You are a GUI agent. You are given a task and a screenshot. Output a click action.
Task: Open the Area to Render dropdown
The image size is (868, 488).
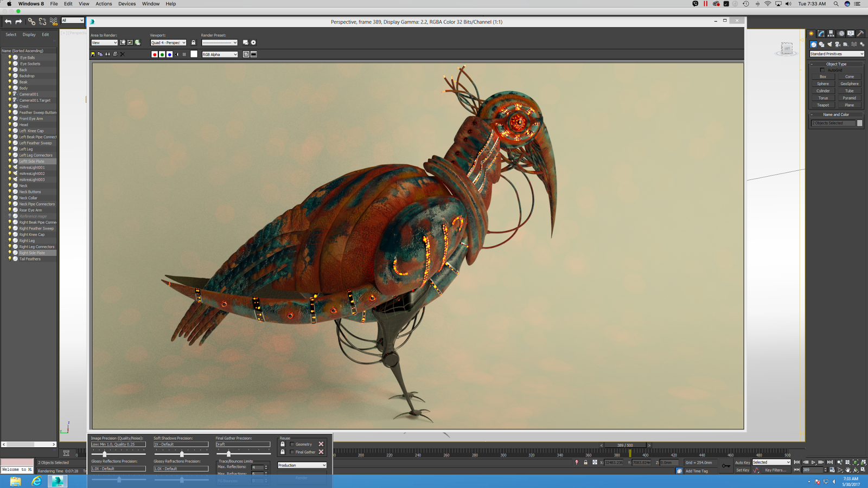click(x=104, y=42)
